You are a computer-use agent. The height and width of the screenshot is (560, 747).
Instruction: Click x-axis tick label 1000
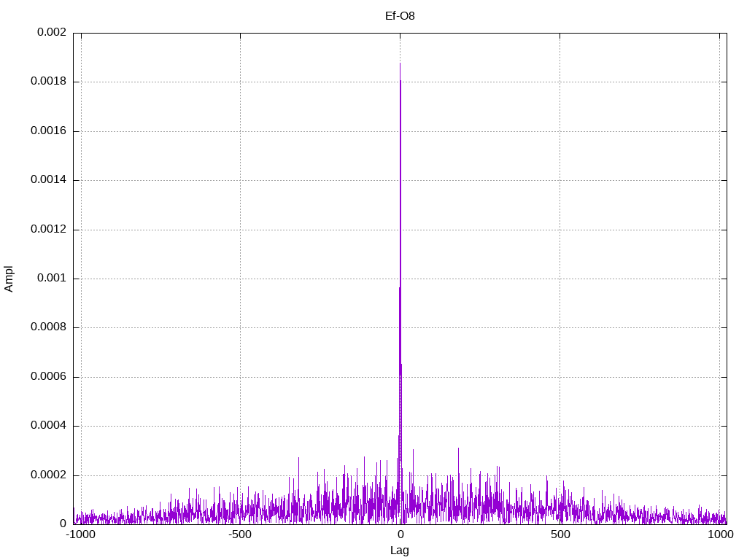tap(720, 534)
